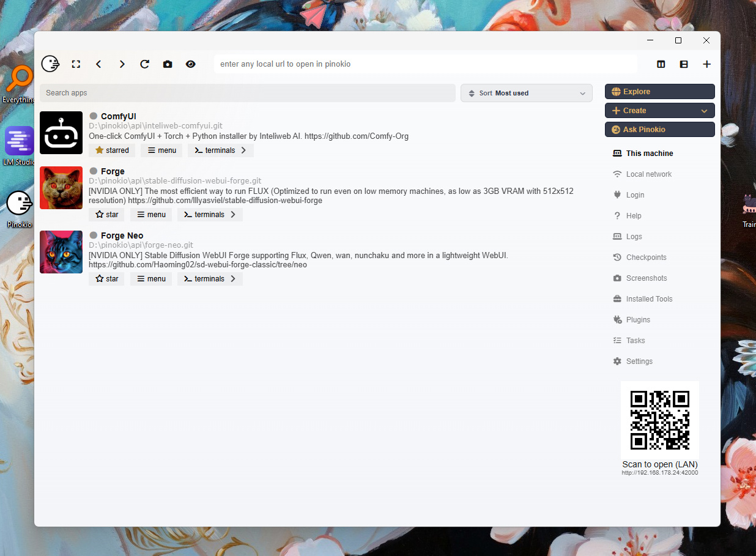Click the D:\pinokio\api\stable-diffusion-webui-forge.git path

point(175,181)
